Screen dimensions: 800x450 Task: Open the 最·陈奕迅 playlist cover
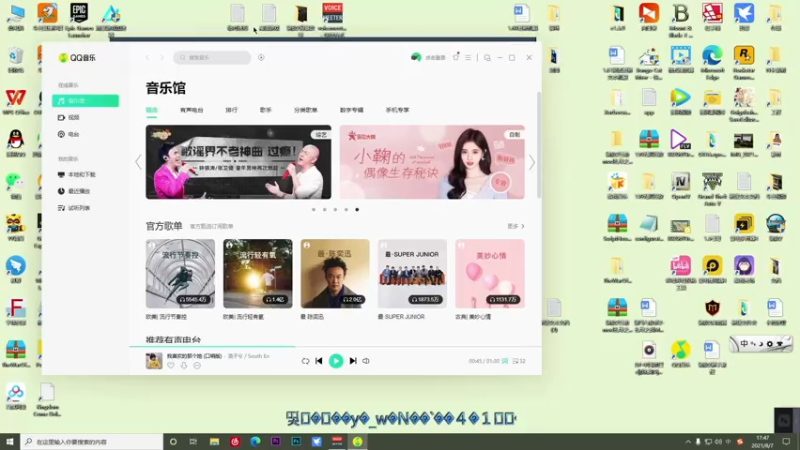(335, 273)
